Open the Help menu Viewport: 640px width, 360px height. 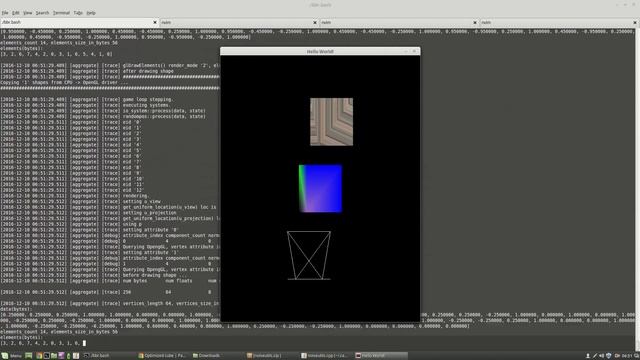point(91,13)
